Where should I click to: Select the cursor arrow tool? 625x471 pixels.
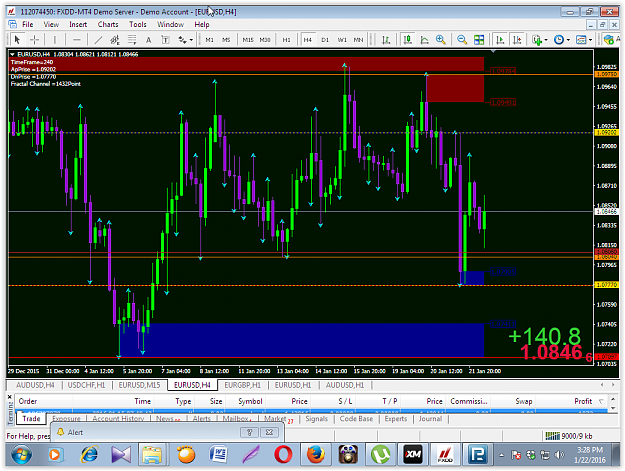(17, 39)
